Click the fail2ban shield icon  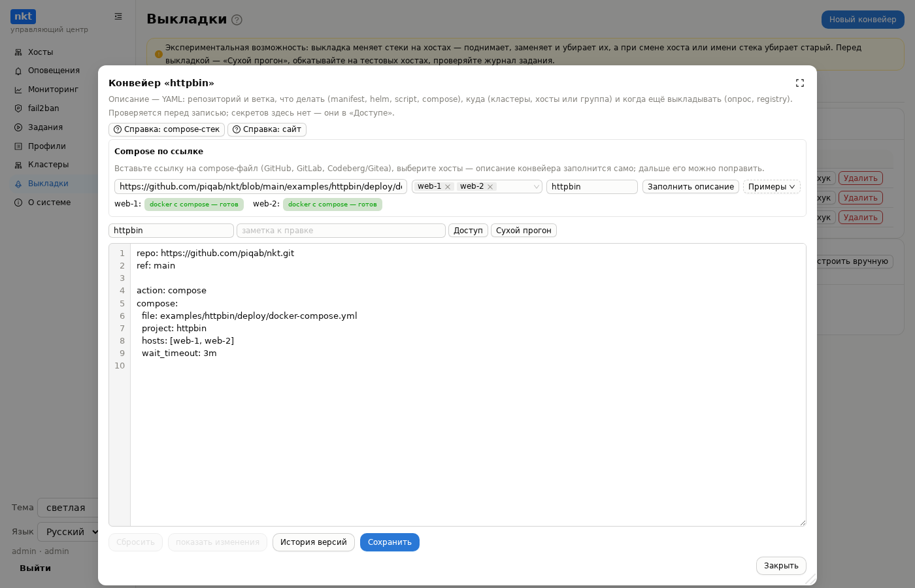click(18, 108)
